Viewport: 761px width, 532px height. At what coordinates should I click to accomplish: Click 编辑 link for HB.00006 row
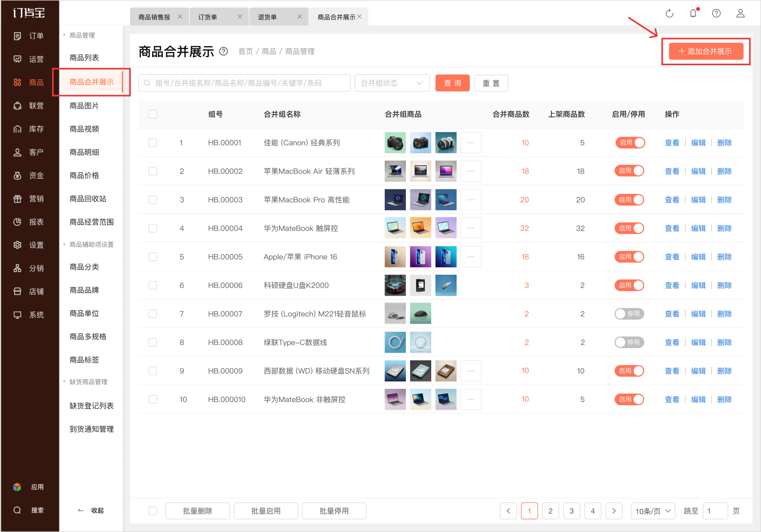click(698, 285)
